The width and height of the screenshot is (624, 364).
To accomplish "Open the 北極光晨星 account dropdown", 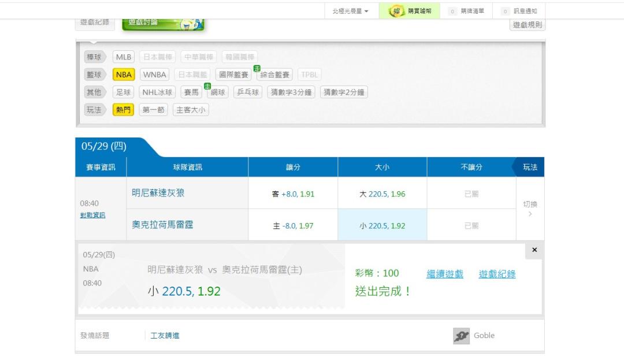I will click(x=350, y=11).
